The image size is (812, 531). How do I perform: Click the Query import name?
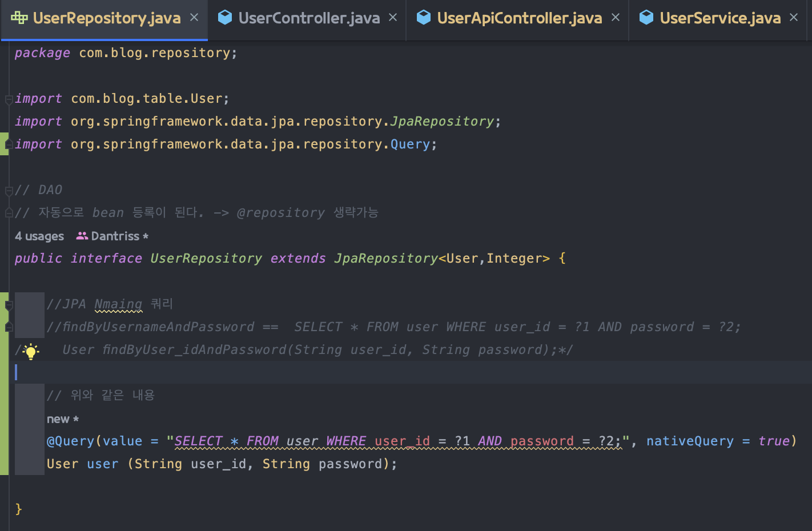pos(410,144)
